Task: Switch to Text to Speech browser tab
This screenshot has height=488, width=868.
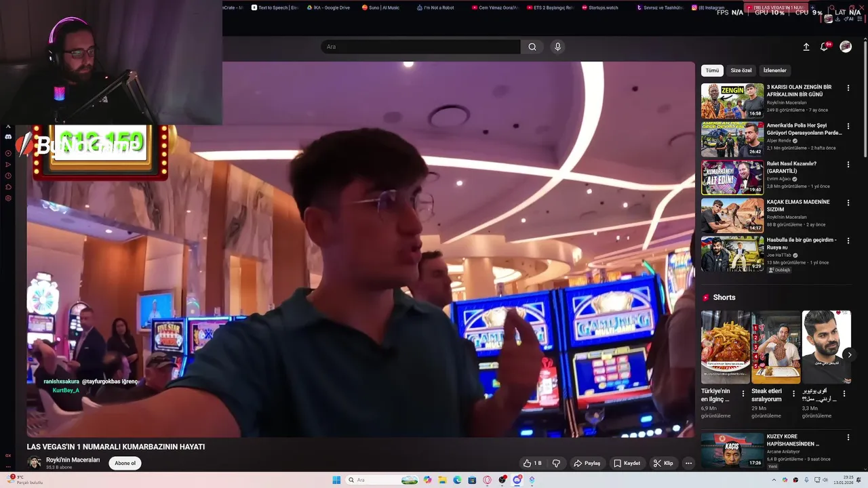Action: pos(275,7)
